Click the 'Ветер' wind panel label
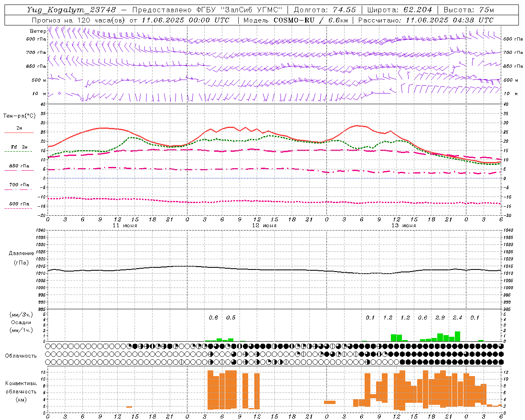The image size is (525, 420). tap(38, 31)
